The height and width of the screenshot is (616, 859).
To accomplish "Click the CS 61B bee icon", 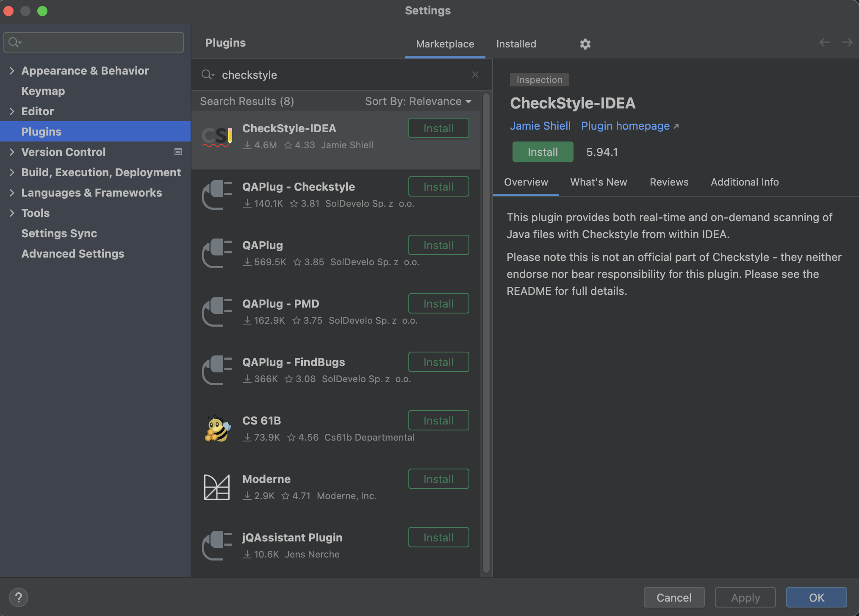I will click(x=217, y=429).
